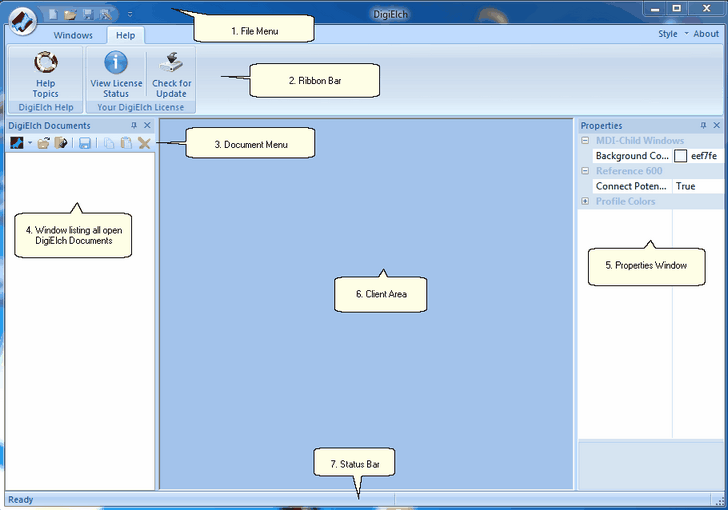Open the quick access toolbar customize arrow
The height and width of the screenshot is (510, 728).
coord(130,14)
